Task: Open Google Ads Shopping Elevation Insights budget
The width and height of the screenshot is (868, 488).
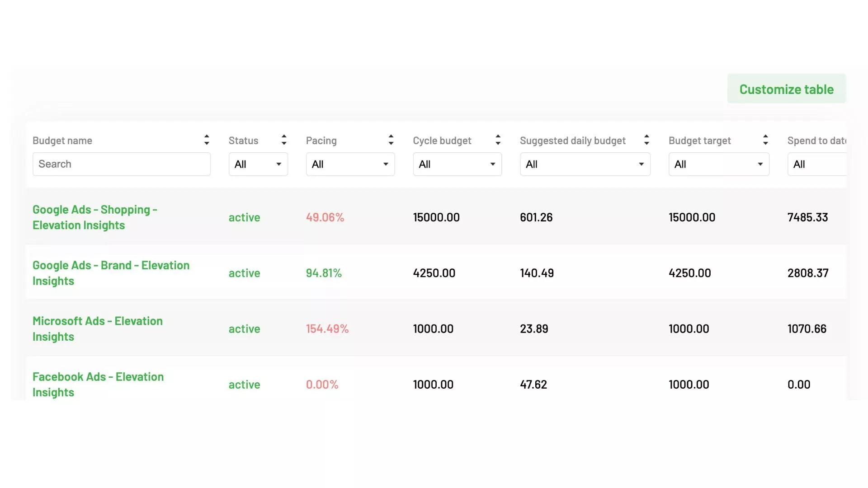Action: [x=95, y=217]
